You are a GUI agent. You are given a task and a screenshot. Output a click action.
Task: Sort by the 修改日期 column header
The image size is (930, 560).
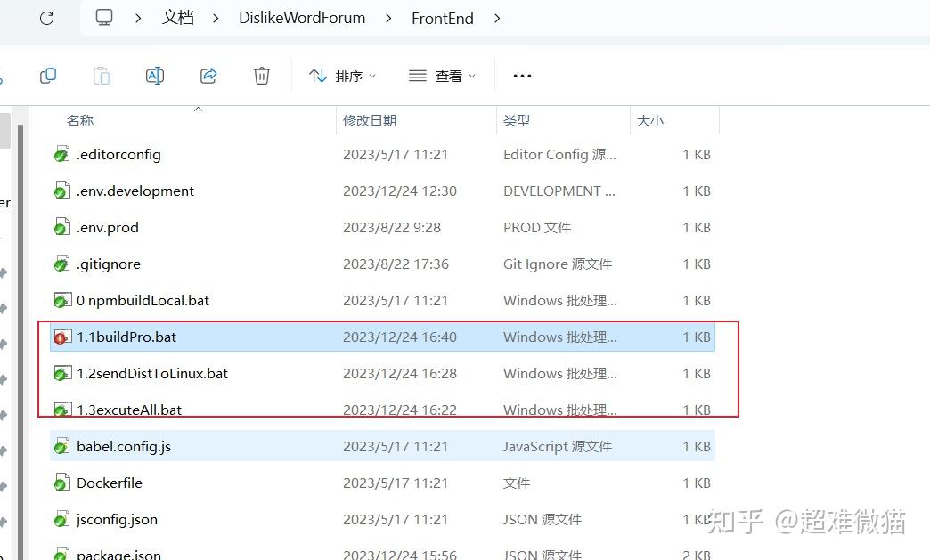370,121
